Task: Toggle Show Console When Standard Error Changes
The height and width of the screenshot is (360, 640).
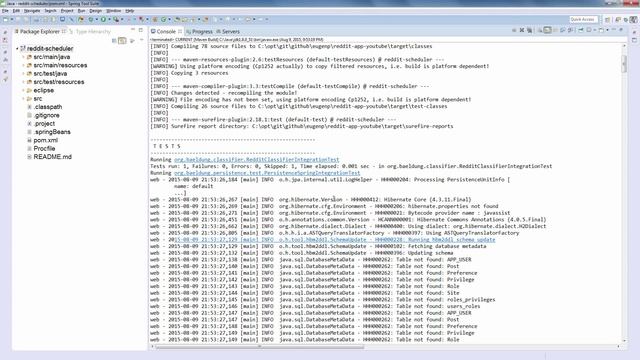Action: pos(569,30)
